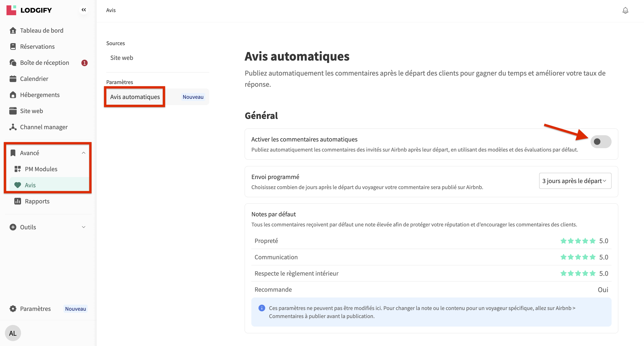Click the Channel manager icon
Screen dimensions: 644x346
(13, 127)
